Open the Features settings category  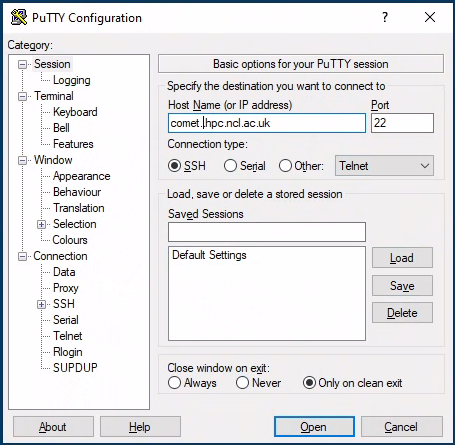click(x=73, y=144)
